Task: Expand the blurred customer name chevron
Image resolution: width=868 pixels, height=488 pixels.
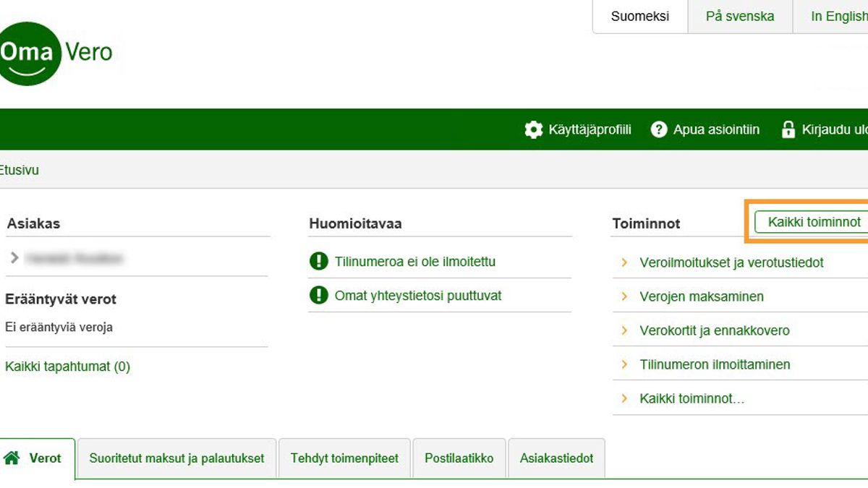Action: coord(14,258)
